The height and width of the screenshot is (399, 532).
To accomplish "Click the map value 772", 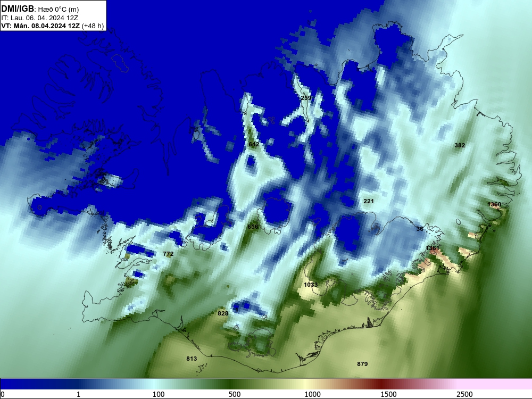I will (x=168, y=254).
